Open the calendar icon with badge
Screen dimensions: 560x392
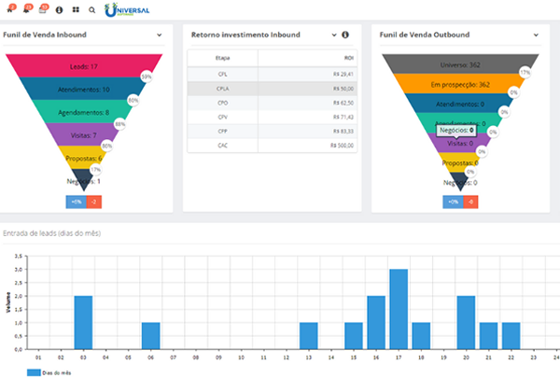[x=42, y=10]
